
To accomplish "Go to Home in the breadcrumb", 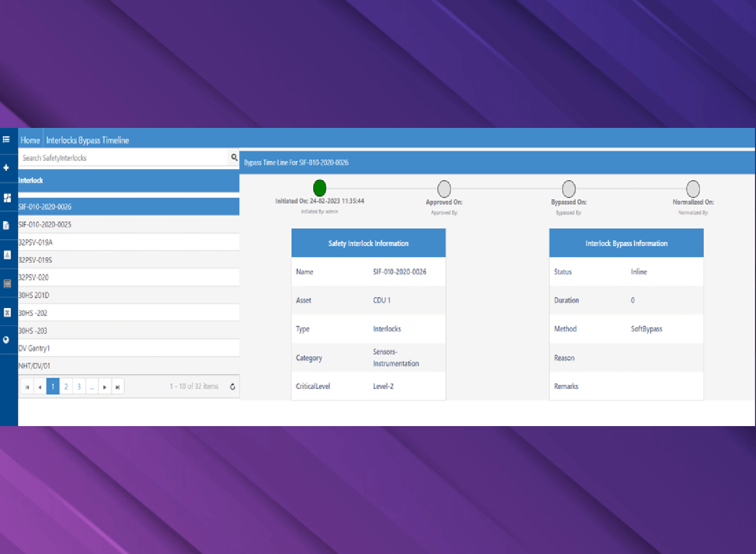I will 30,141.
